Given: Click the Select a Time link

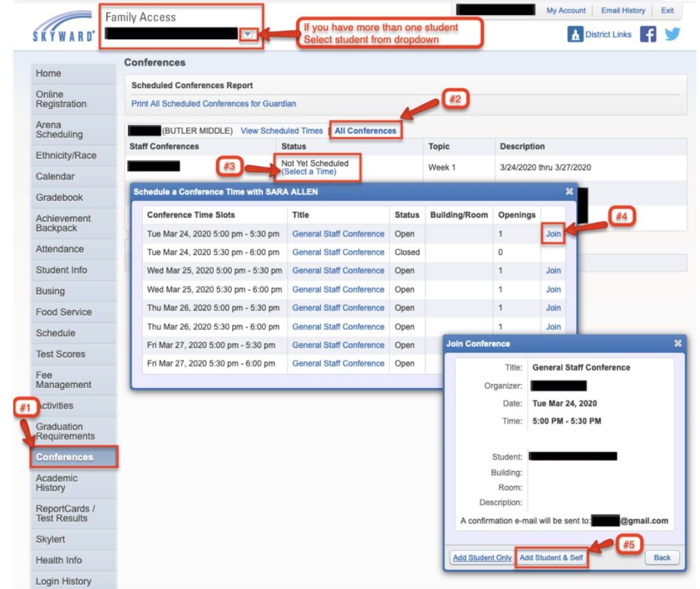Looking at the screenshot, I should [309, 172].
